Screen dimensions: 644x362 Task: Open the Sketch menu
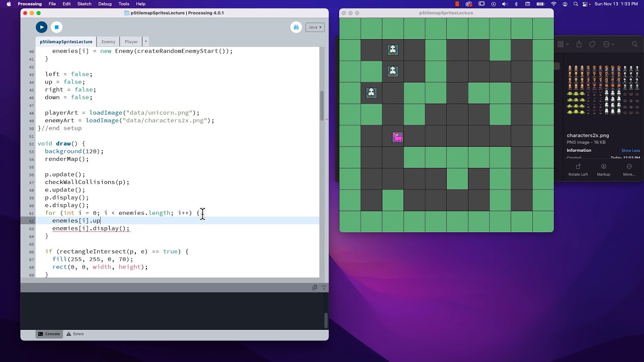point(85,4)
